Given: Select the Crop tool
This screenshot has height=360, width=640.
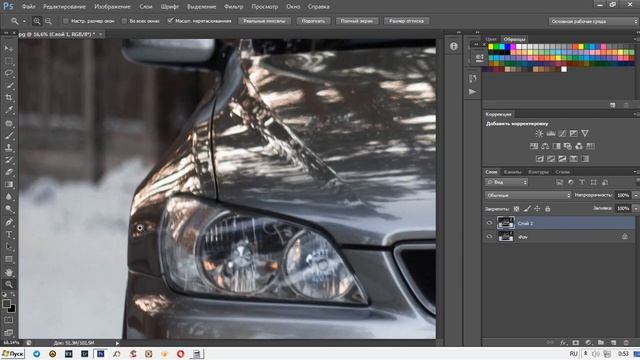Looking at the screenshot, I should pyautogui.click(x=9, y=98).
